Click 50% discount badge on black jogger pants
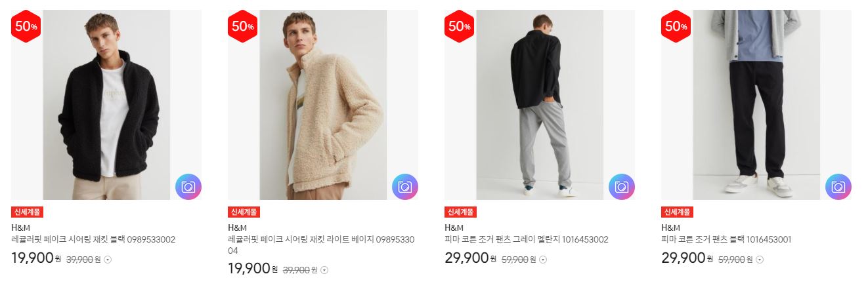The height and width of the screenshot is (293, 868). pyautogui.click(x=676, y=26)
